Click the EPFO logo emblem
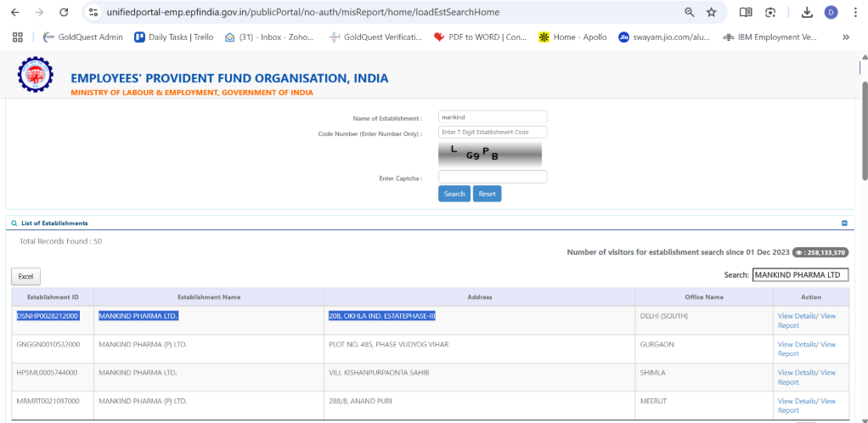The height and width of the screenshot is (423, 868). coord(35,76)
